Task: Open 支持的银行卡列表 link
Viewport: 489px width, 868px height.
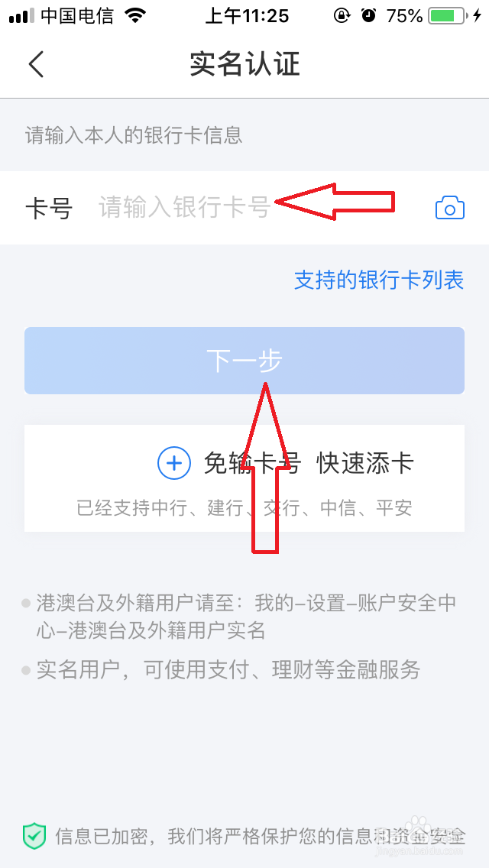Action: click(x=379, y=280)
